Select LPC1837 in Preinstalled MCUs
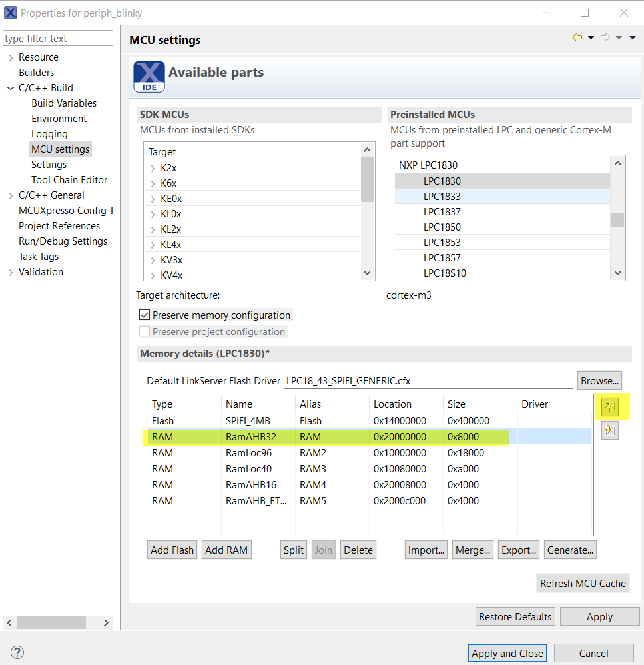 tap(502, 212)
